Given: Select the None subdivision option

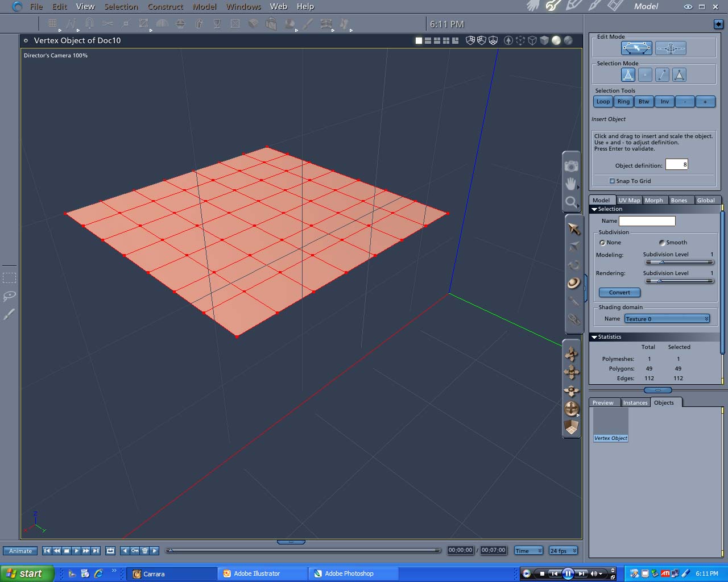Looking at the screenshot, I should 602,243.
